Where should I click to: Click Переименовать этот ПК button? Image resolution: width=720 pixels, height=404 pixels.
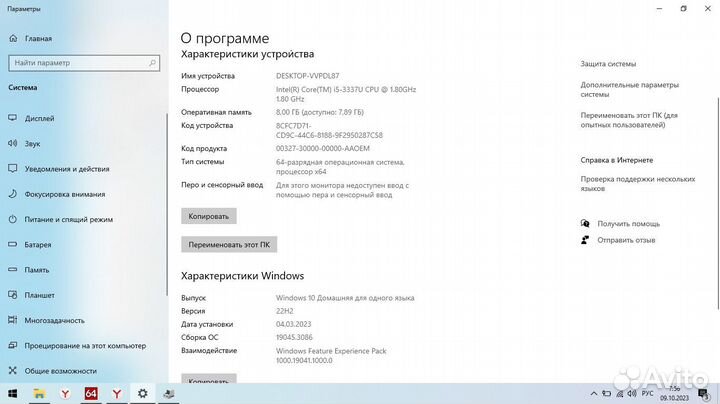tap(229, 245)
